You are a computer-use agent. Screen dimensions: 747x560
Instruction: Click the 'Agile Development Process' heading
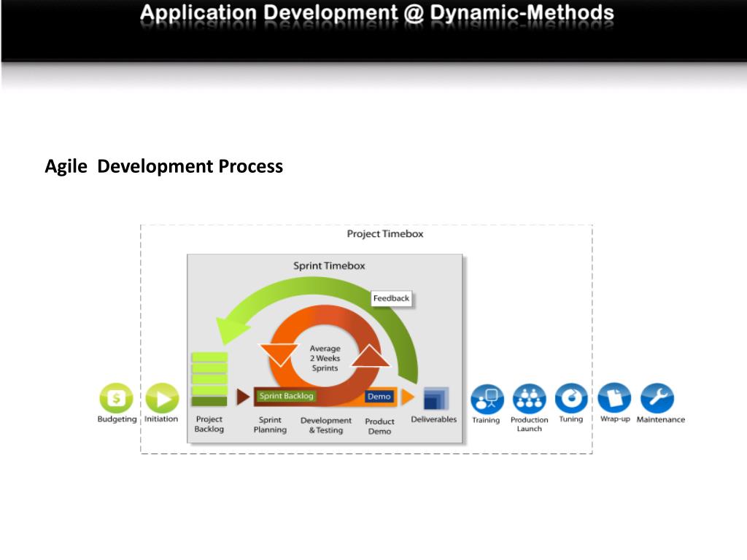tap(164, 166)
